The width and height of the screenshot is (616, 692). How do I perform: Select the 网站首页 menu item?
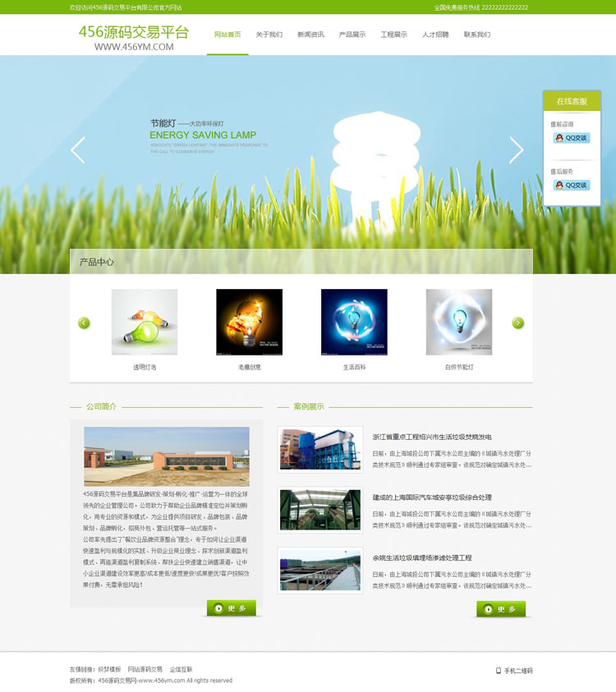[x=228, y=34]
